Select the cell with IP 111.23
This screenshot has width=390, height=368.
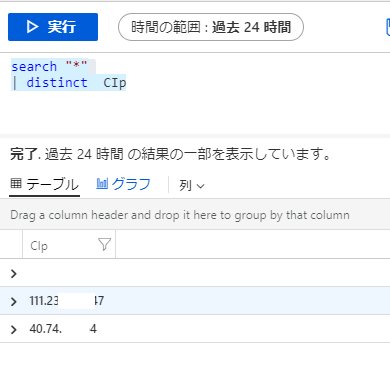click(x=67, y=301)
